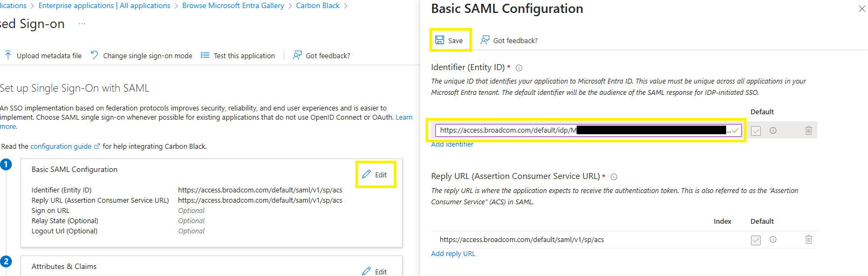The height and width of the screenshot is (276, 868).
Task: Navigate to Browse Microsoft Entra Gallery breadcrumb
Action: pos(233,5)
